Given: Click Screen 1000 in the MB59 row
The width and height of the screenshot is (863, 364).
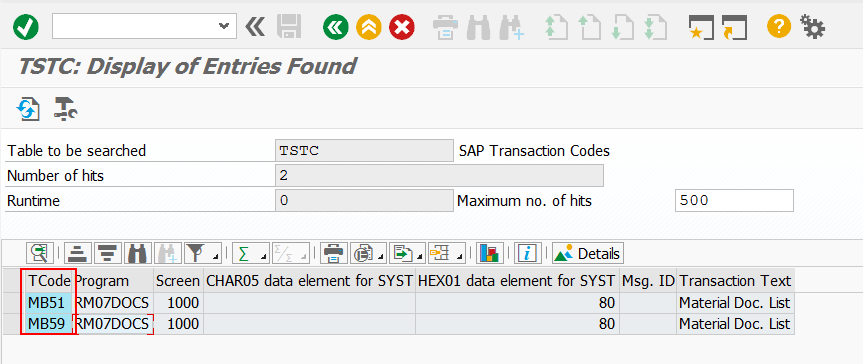Looking at the screenshot, I should 178,324.
